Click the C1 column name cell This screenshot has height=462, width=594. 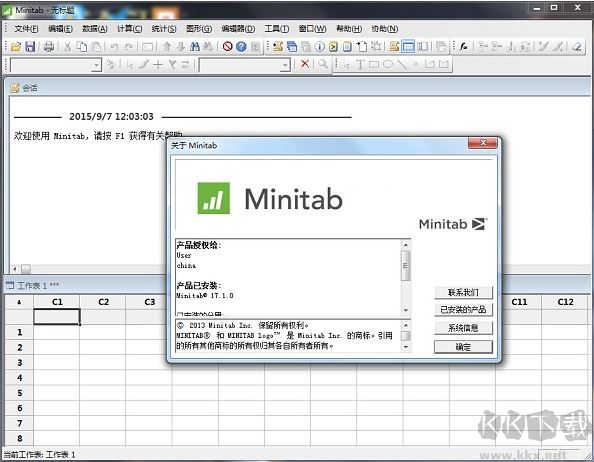(57, 317)
